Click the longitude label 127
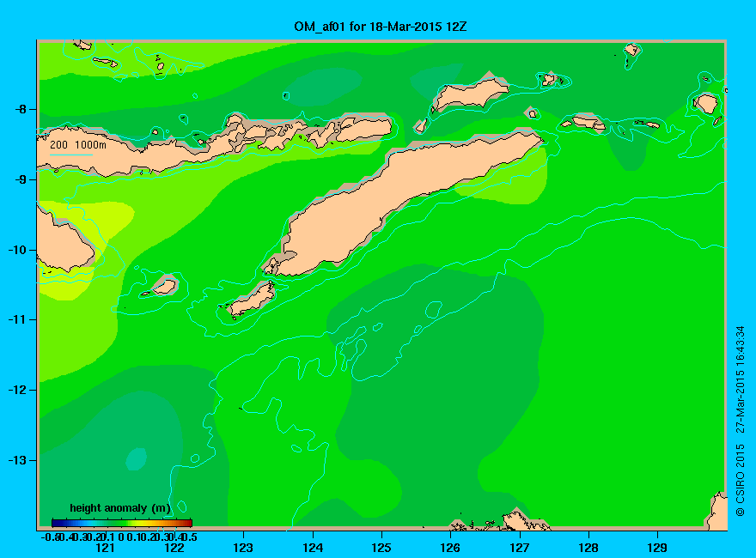The image size is (756, 558). [519, 548]
